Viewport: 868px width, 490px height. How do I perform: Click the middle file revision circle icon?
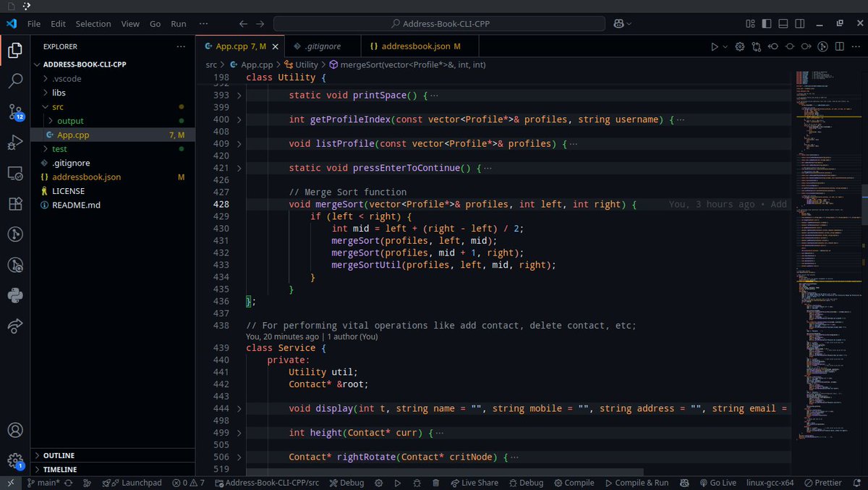pos(789,46)
